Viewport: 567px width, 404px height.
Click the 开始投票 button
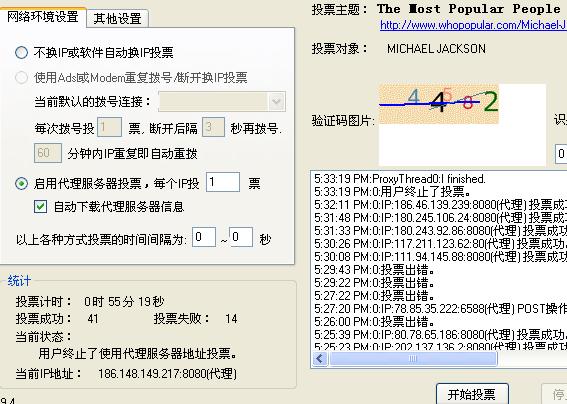472,394
